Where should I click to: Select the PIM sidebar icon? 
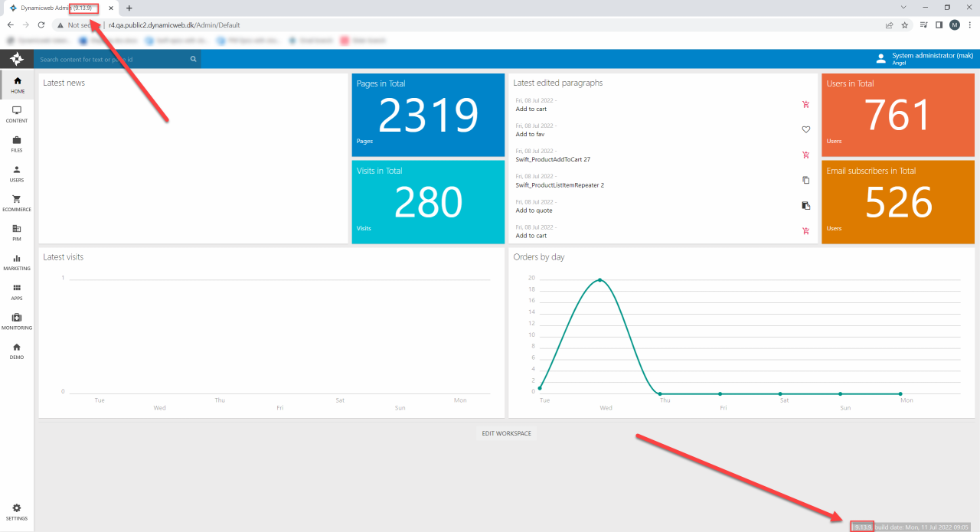pos(17,232)
